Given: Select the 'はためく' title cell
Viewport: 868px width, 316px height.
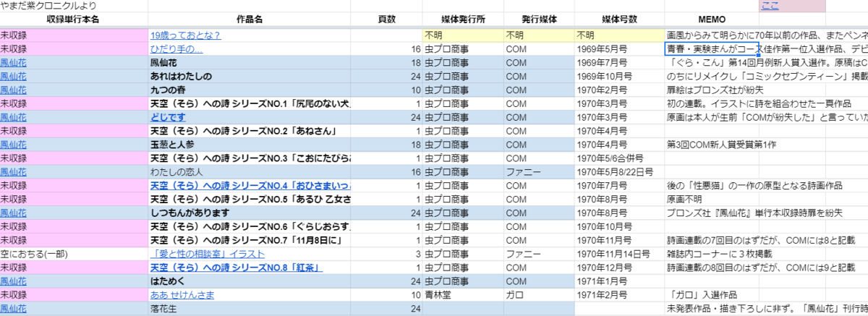Looking at the screenshot, I should click(249, 281).
